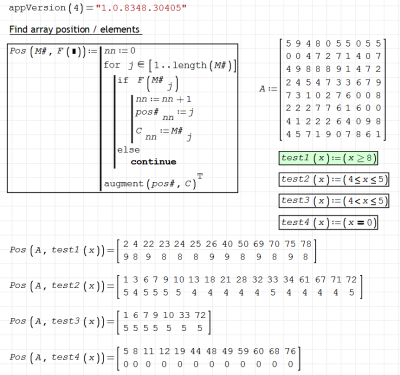The image size is (400, 375).
Task: Click the Pos(M#, F()) function definition name
Action: (x=49, y=51)
